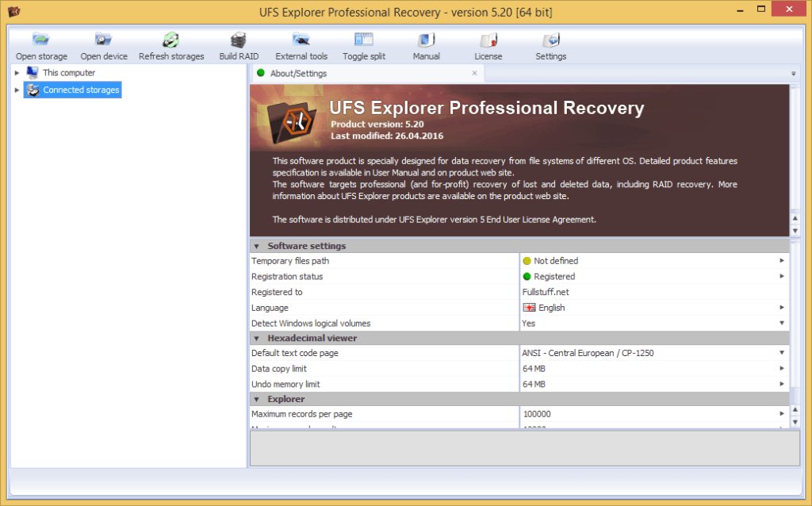
Task: Click the 'Not defined' value
Action: tap(556, 261)
